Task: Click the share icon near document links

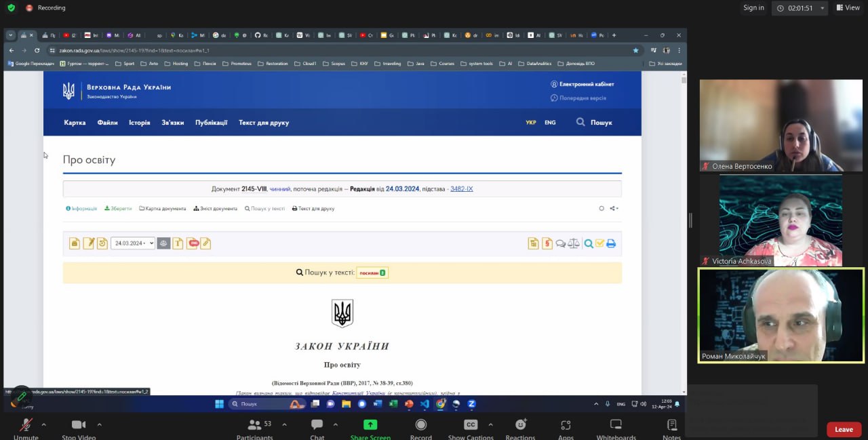Action: (614, 208)
